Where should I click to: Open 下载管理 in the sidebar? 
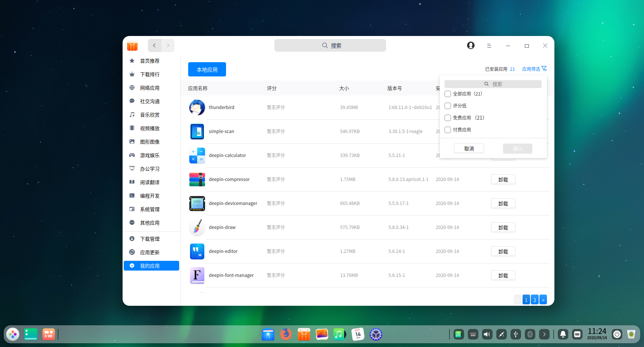[151, 239]
